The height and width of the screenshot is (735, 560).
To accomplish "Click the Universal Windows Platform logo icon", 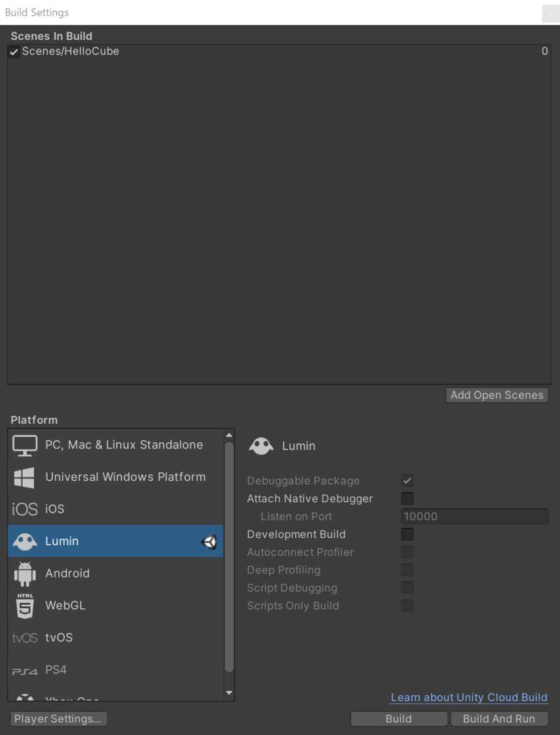I will 25,477.
